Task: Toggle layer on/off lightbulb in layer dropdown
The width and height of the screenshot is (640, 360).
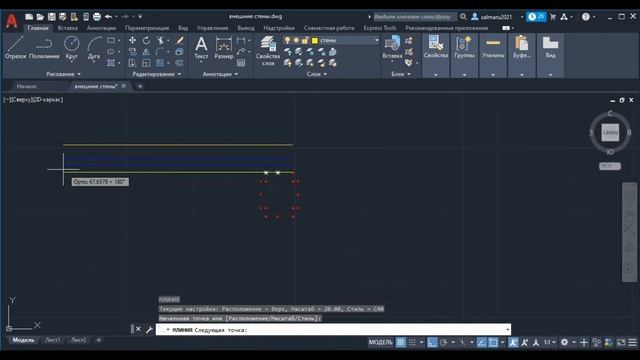Action: pos(287,40)
